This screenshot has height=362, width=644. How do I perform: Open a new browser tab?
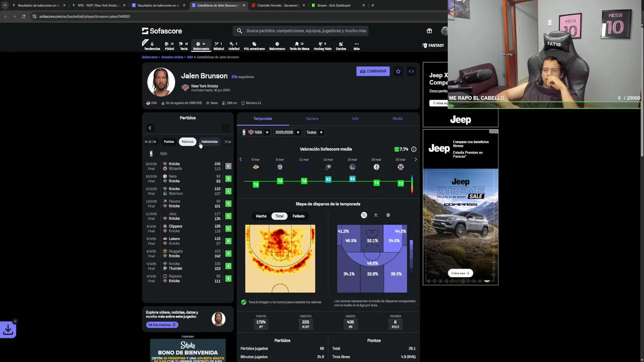(x=372, y=5)
